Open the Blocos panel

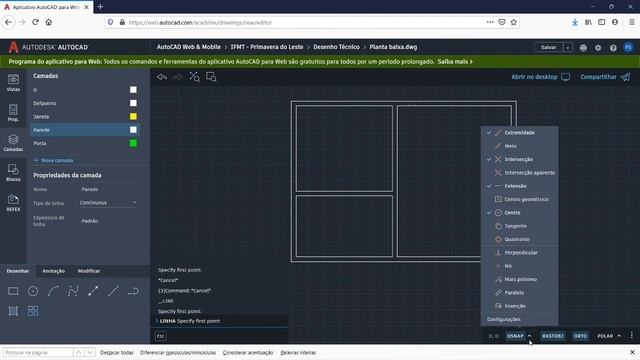pos(13,173)
